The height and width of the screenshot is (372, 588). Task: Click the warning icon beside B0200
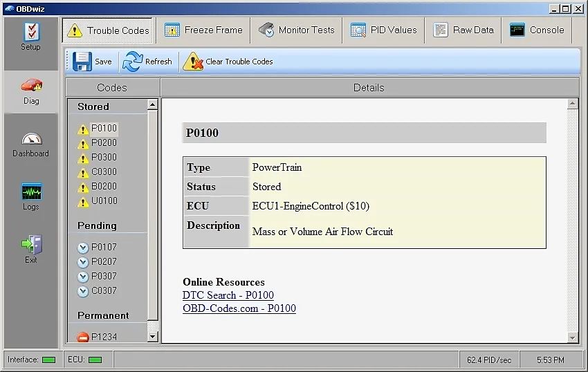click(82, 187)
